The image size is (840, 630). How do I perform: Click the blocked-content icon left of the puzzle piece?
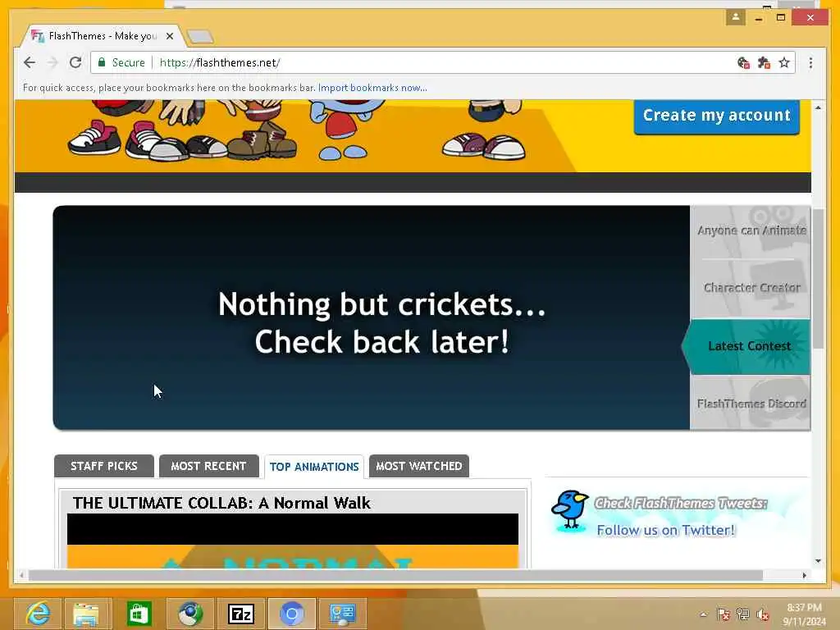coord(743,62)
